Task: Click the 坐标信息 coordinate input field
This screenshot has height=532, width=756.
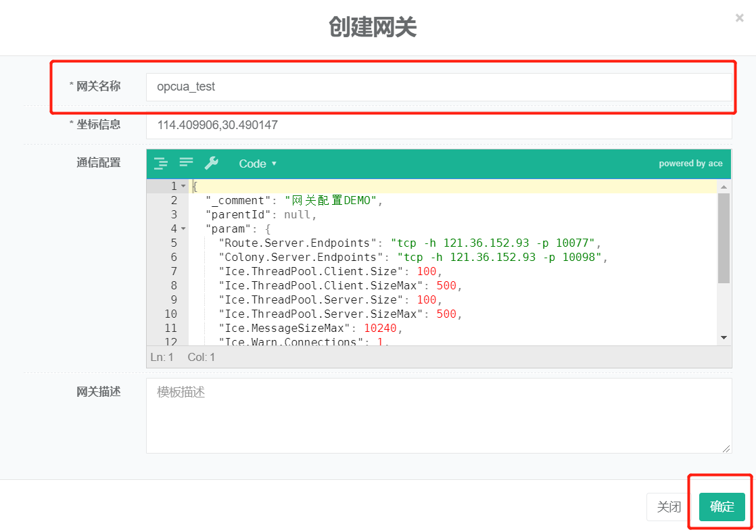Action: 438,125
